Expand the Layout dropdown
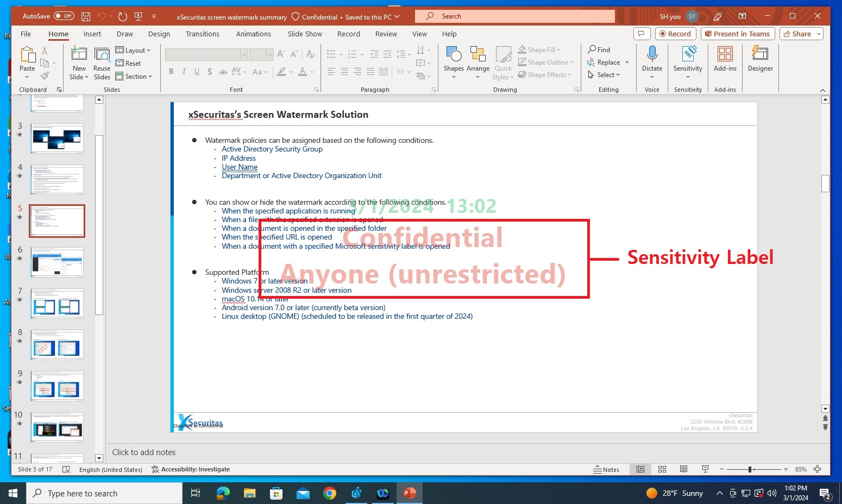The height and width of the screenshot is (504, 842). pos(134,50)
